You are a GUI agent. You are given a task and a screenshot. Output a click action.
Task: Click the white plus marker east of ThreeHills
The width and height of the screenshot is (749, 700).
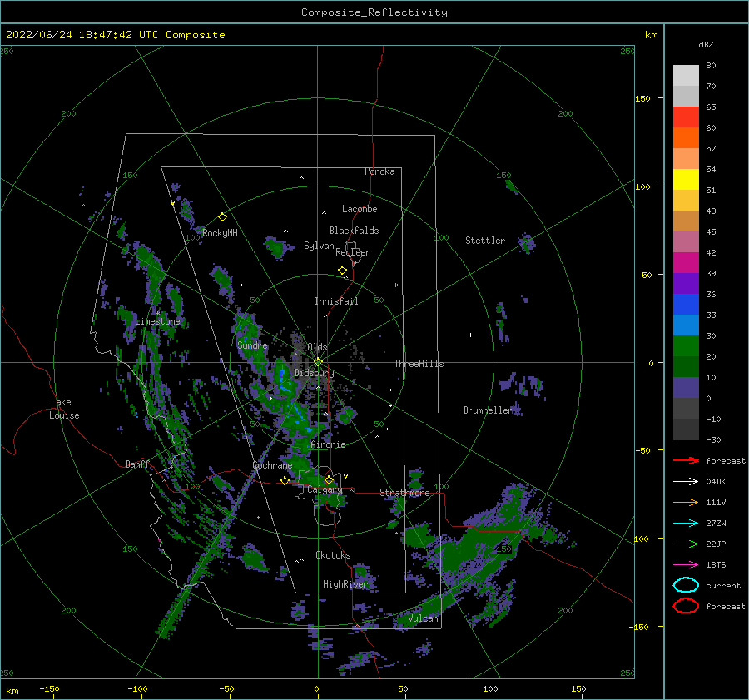[470, 335]
